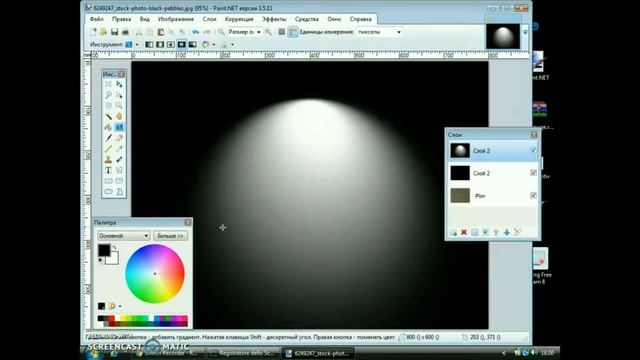Click the Zoom in magnifier icon
The width and height of the screenshot is (640, 360).
click(268, 32)
